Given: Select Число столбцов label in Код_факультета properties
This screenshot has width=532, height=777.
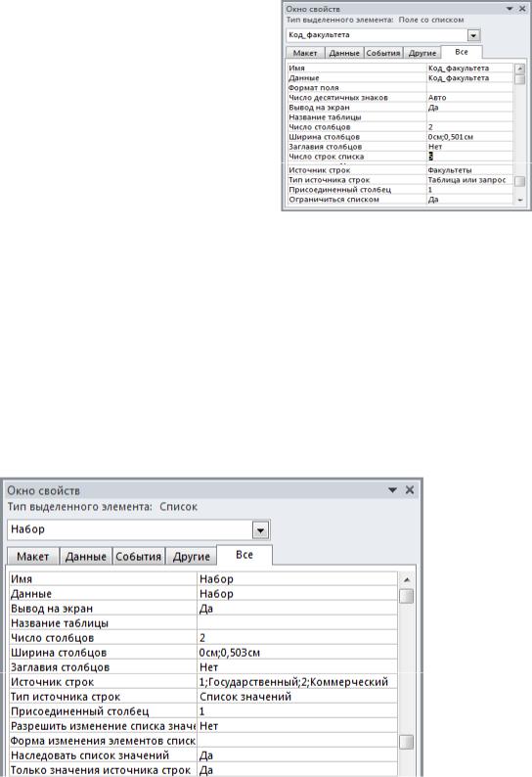Looking at the screenshot, I should pyautogui.click(x=320, y=127).
